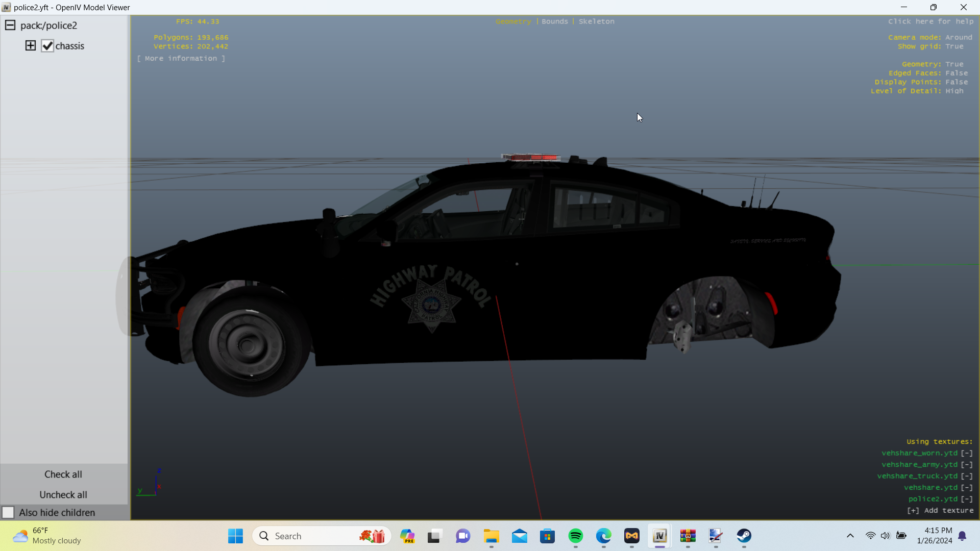Click the OpenIV taskbar icon
Screen dimensions: 980x551
tap(659, 536)
